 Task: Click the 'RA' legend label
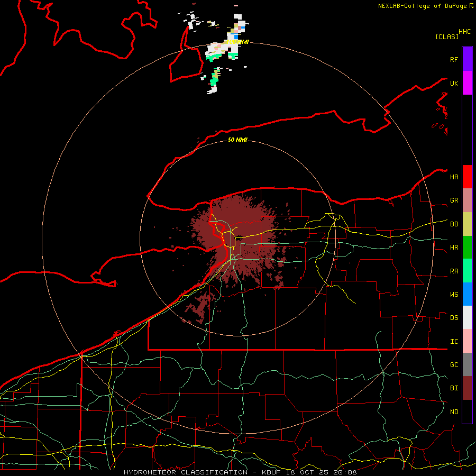(454, 271)
